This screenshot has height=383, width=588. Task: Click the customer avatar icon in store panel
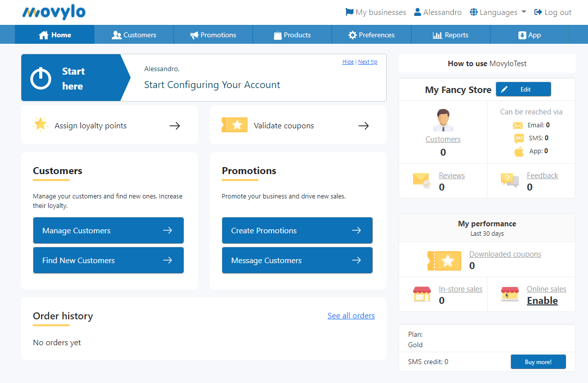(x=443, y=120)
